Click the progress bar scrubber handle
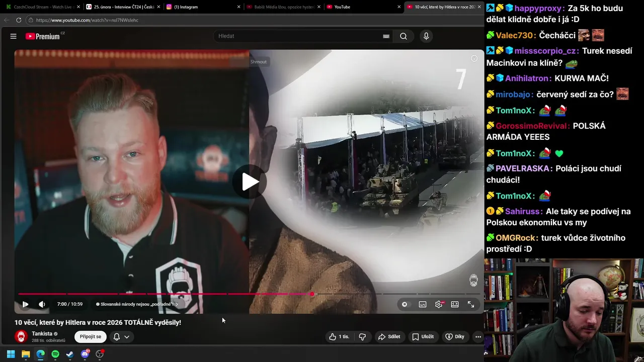Viewport: 644px width, 362px height. (312, 294)
